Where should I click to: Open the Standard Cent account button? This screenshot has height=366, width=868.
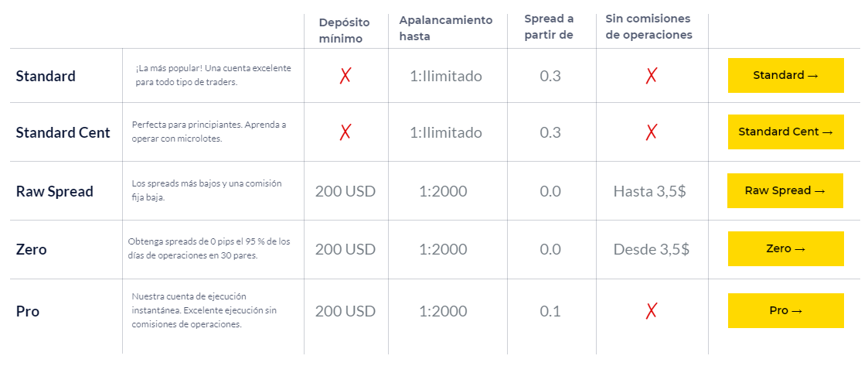pos(785,132)
